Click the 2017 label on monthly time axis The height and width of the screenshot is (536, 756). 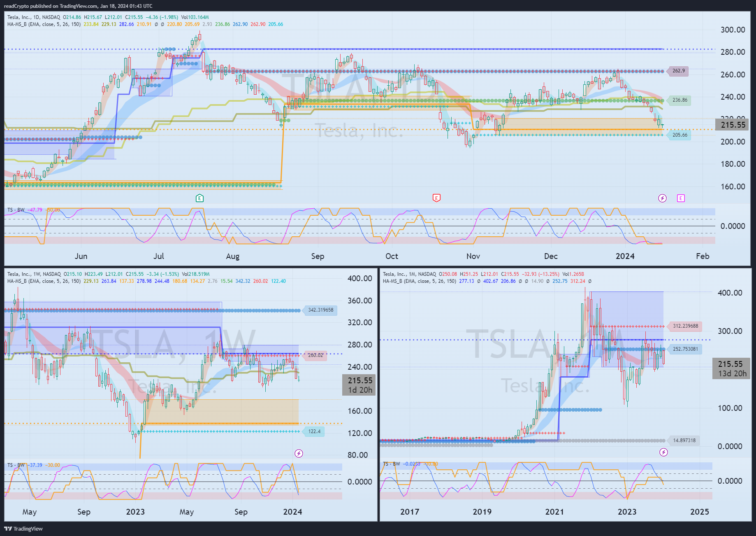point(410,512)
